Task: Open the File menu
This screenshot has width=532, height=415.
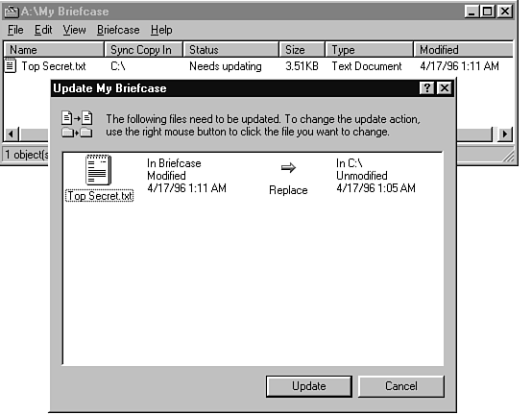Action: [x=15, y=30]
